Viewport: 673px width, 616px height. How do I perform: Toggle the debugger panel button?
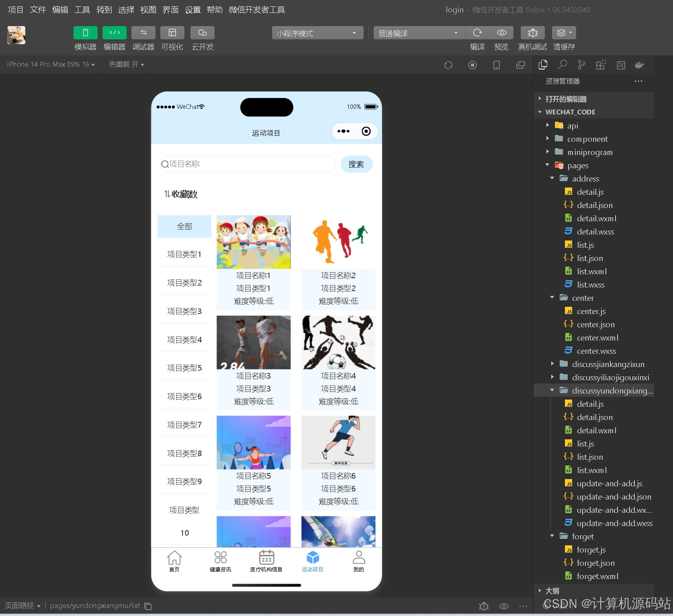(x=143, y=33)
